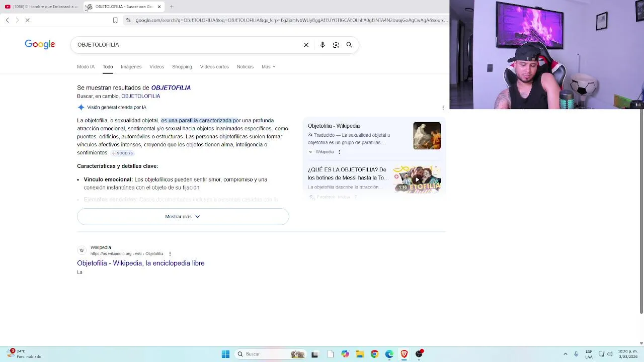Open the Noticias tab
644x362 pixels.
(245, 67)
